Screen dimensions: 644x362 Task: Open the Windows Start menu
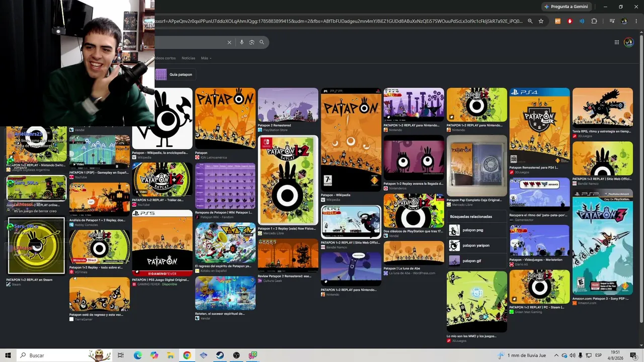click(x=8, y=355)
